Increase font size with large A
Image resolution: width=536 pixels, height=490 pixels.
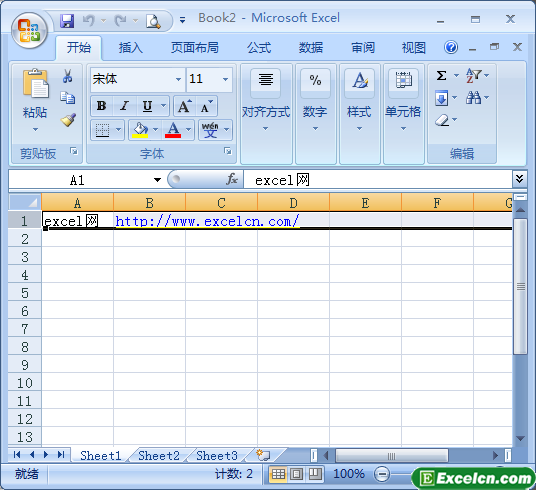click(x=185, y=106)
